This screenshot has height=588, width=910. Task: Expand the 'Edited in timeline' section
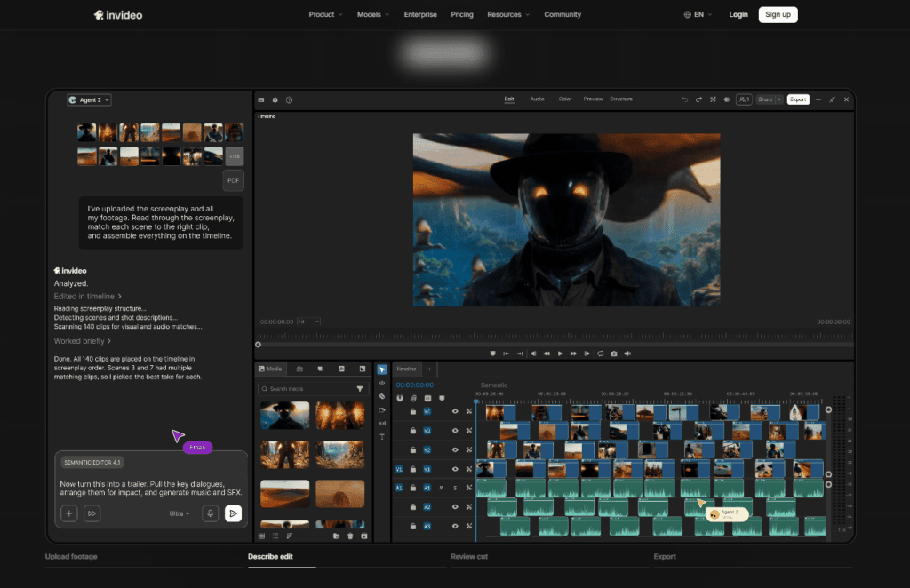coord(88,297)
